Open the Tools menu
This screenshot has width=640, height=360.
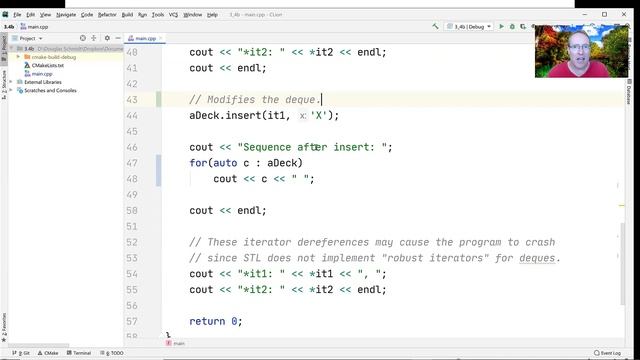coord(158,14)
